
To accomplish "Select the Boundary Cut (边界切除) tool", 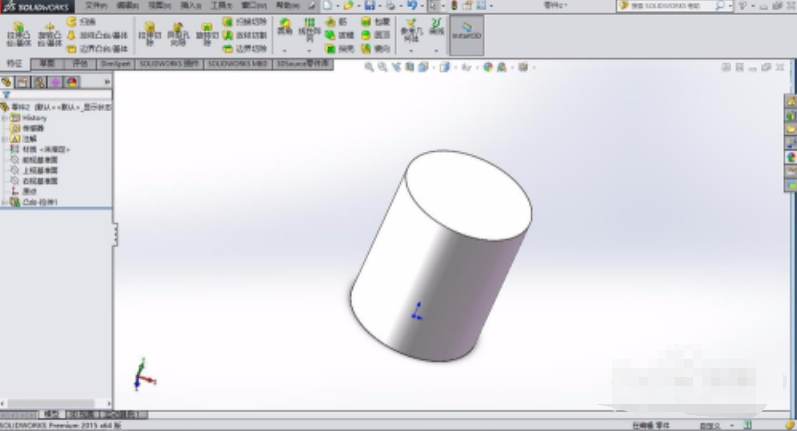I will click(x=245, y=49).
